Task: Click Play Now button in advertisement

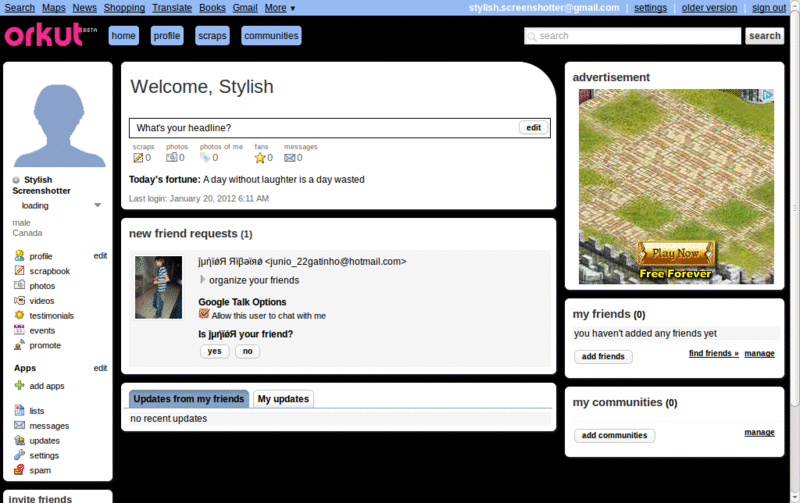Action: pos(676,253)
